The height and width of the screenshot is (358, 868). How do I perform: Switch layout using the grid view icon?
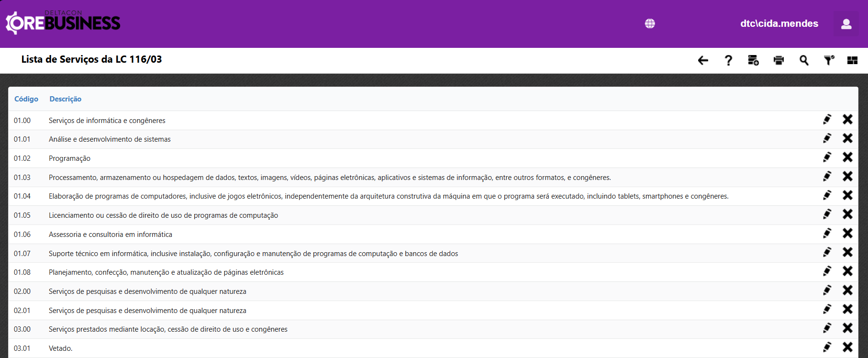852,60
